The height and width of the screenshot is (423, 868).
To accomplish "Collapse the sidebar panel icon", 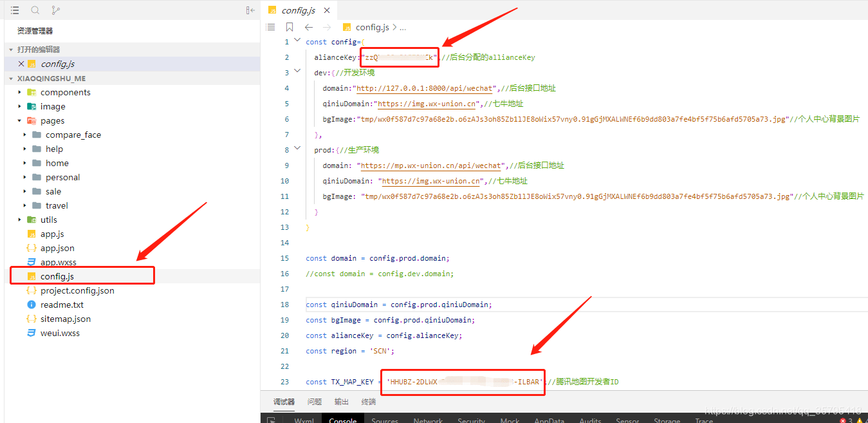I will pos(250,10).
